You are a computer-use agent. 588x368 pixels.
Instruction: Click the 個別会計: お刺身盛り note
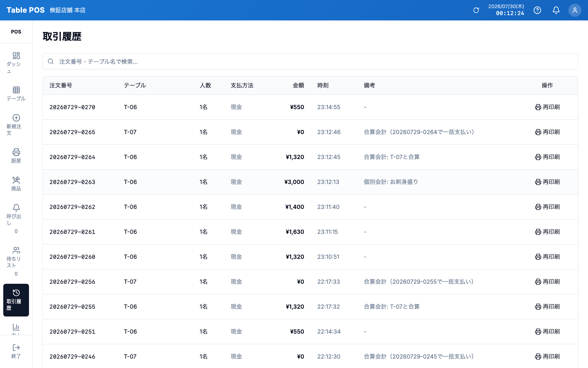click(391, 182)
